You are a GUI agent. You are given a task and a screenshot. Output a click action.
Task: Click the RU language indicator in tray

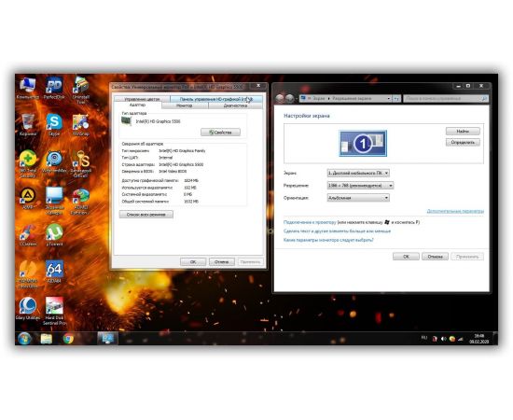[x=424, y=338]
